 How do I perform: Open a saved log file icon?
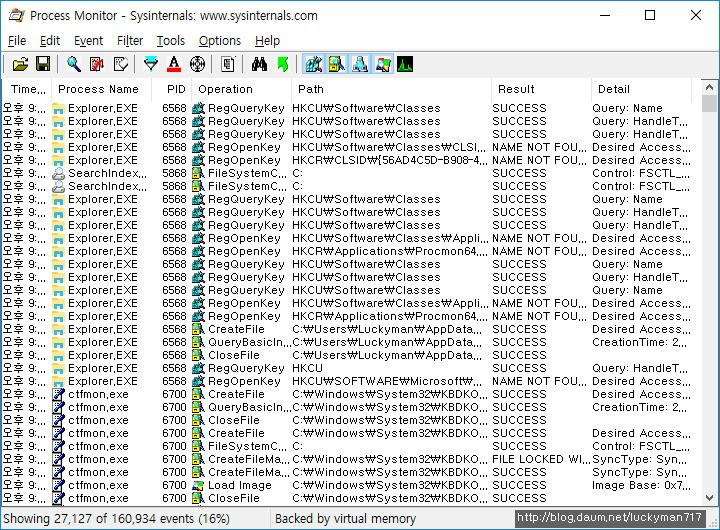pos(20,64)
